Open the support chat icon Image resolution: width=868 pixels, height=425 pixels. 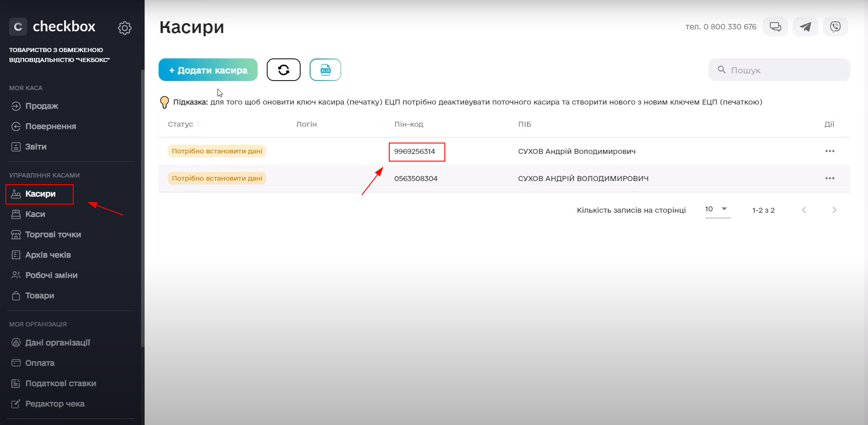pos(775,27)
